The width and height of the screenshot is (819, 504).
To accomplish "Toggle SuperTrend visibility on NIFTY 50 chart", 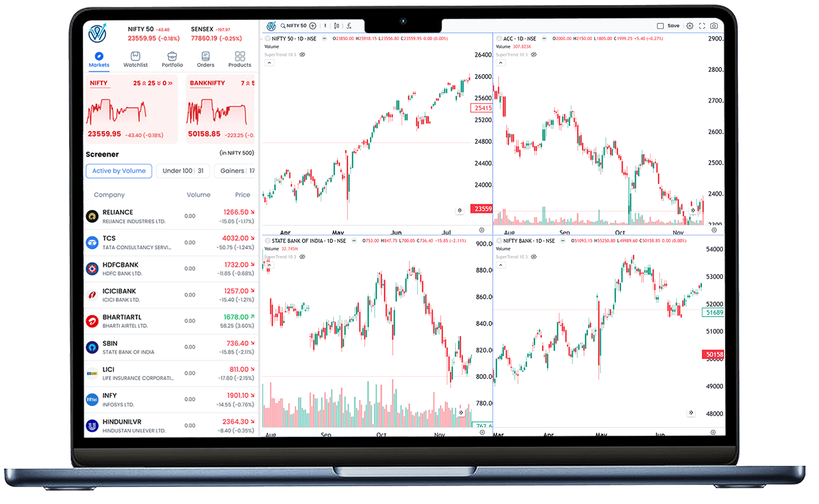I will tap(302, 55).
